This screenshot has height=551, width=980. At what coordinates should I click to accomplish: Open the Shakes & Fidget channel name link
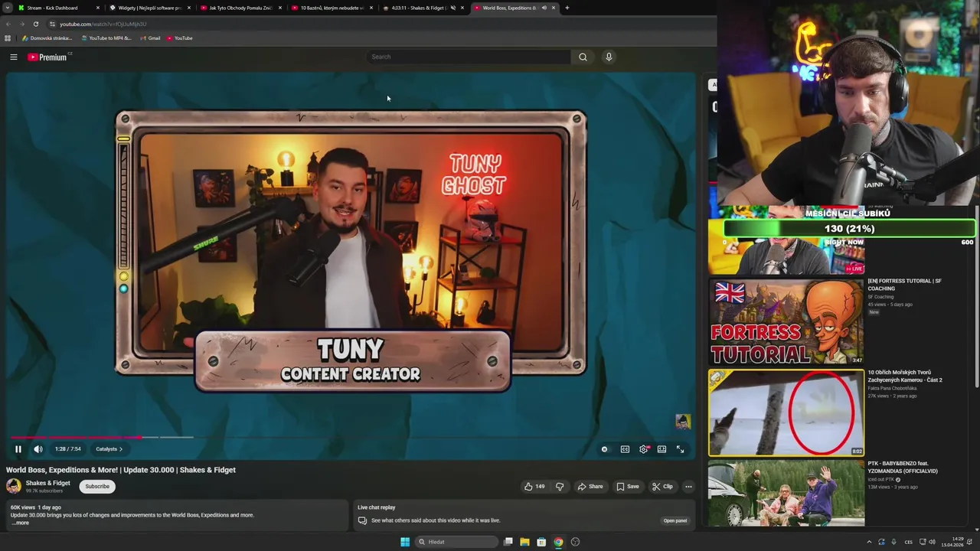point(47,483)
